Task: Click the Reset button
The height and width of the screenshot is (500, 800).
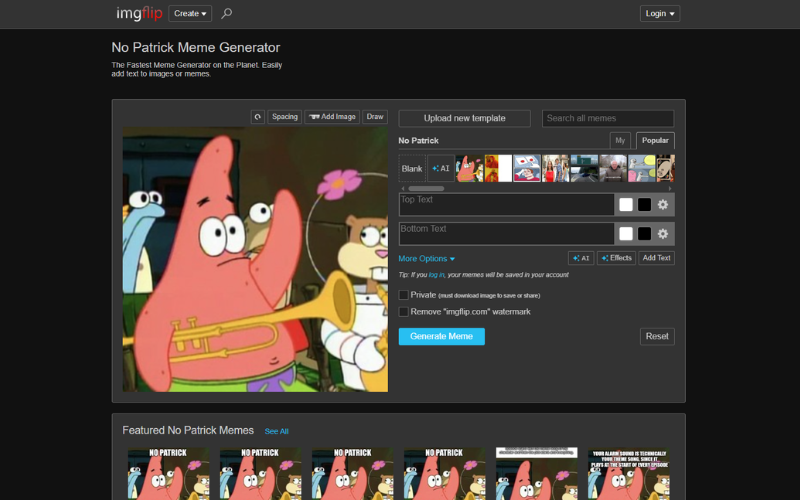Action: pyautogui.click(x=657, y=336)
